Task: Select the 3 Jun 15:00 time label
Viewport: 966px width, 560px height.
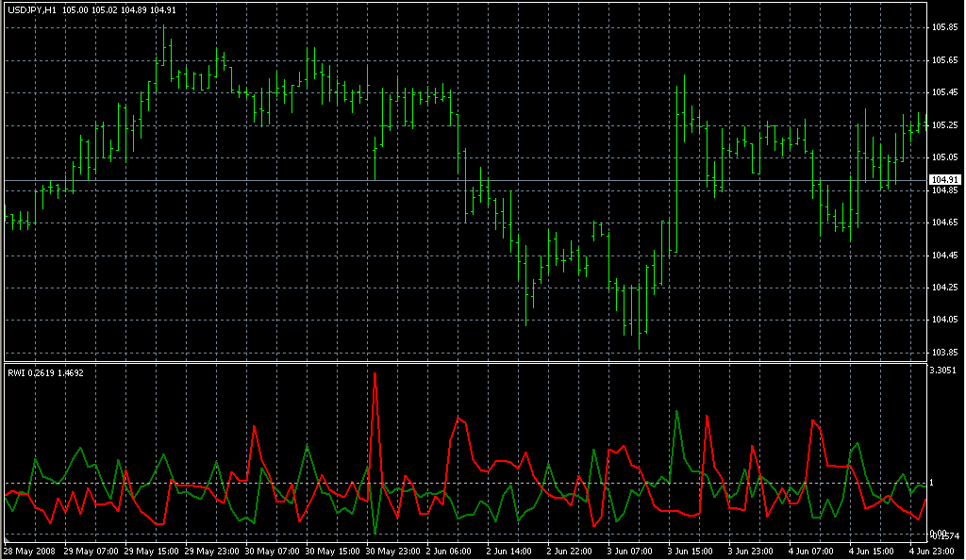Action: [x=691, y=551]
